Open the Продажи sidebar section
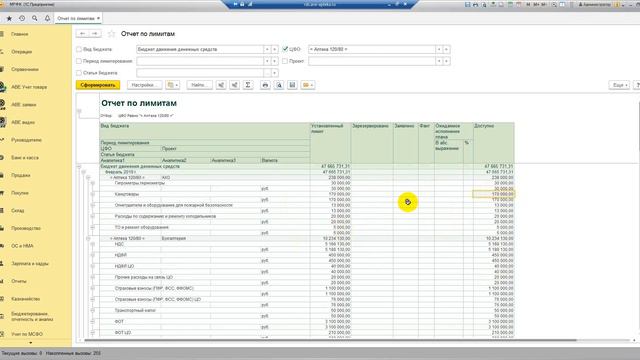640x360 pixels. click(20, 175)
